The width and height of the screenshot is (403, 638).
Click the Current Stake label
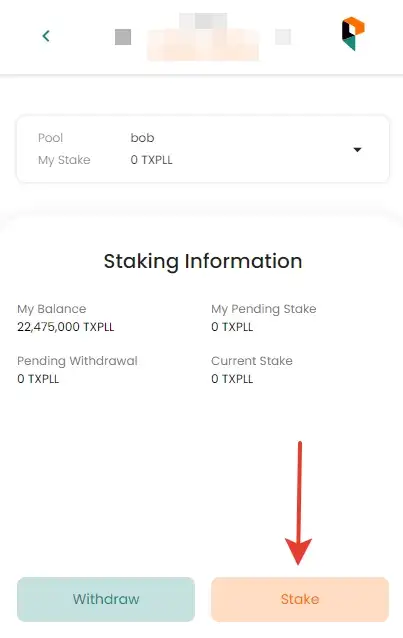click(252, 361)
